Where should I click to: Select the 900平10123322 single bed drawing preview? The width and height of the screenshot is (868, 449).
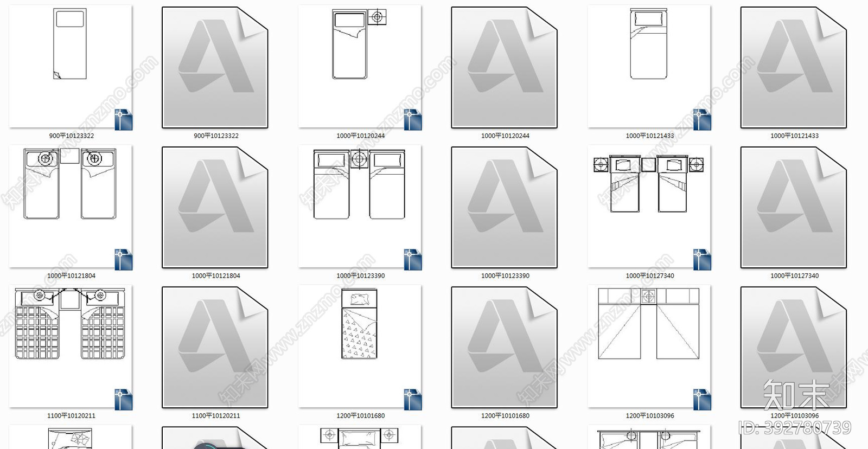tap(71, 67)
